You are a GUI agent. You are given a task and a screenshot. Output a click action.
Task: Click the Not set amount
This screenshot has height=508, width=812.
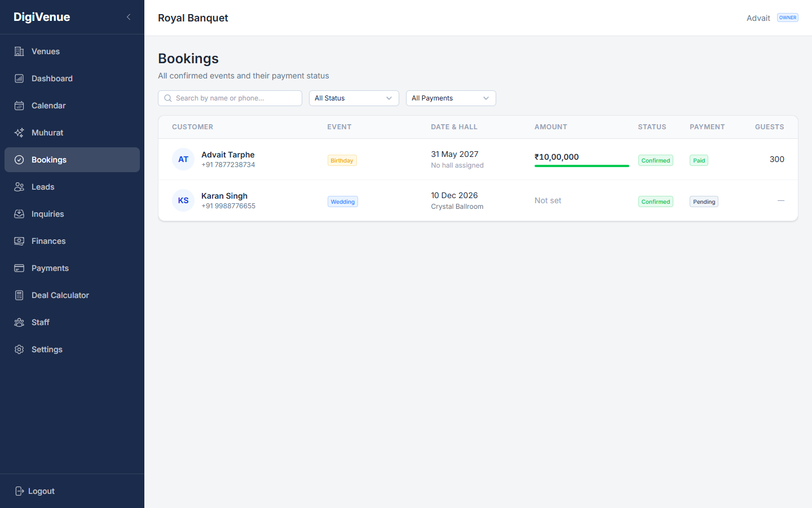pyautogui.click(x=548, y=200)
